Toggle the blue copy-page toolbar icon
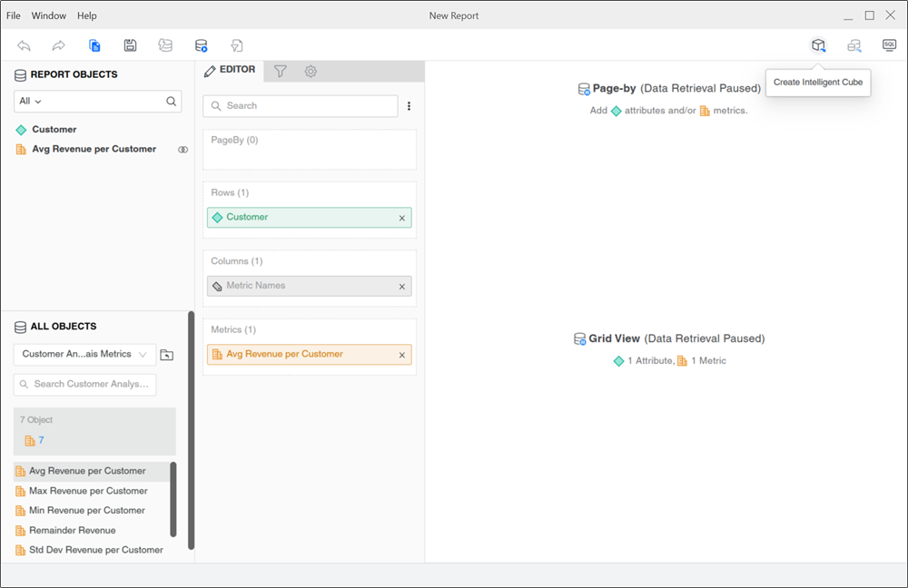Screen dimensions: 908x588 click(x=94, y=45)
